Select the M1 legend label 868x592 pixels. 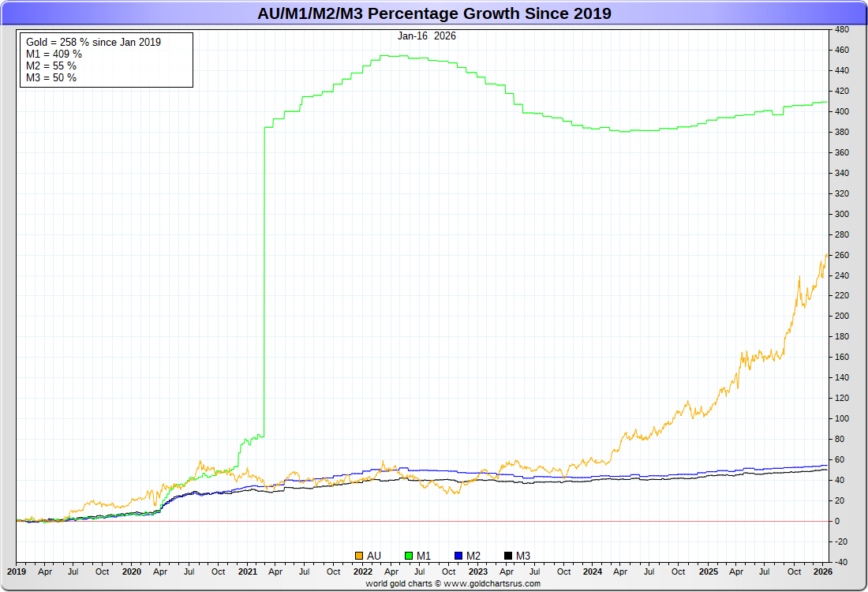pyautogui.click(x=424, y=556)
